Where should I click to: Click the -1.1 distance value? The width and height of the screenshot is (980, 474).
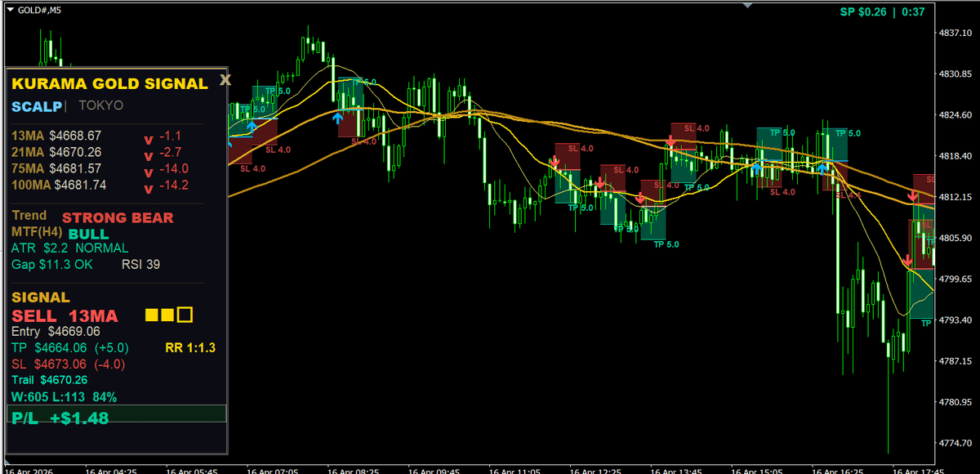(170, 136)
